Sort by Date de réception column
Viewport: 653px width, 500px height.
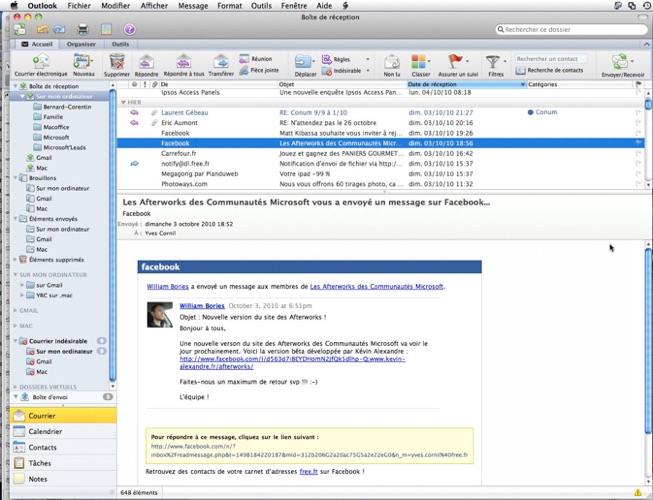[x=466, y=84]
